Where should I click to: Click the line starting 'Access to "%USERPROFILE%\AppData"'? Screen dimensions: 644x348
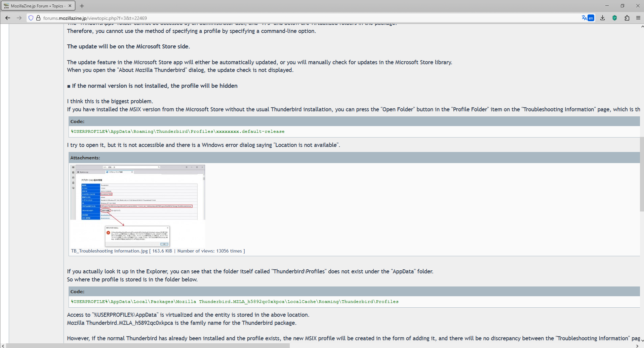[x=188, y=315]
